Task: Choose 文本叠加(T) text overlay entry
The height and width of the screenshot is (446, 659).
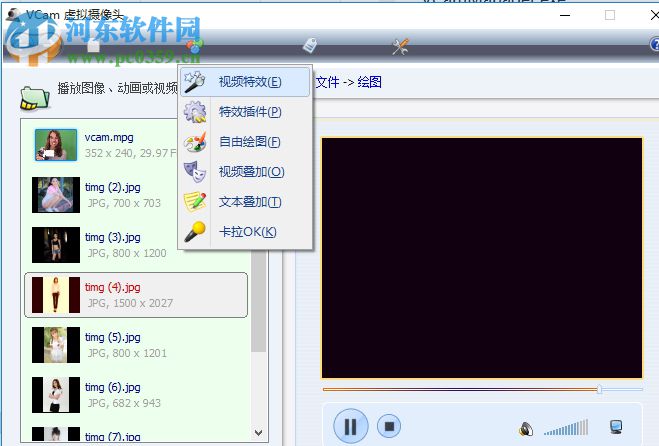Action: (245, 202)
